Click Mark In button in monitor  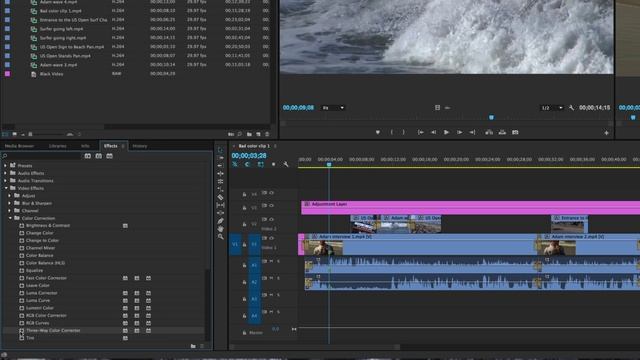click(392, 132)
